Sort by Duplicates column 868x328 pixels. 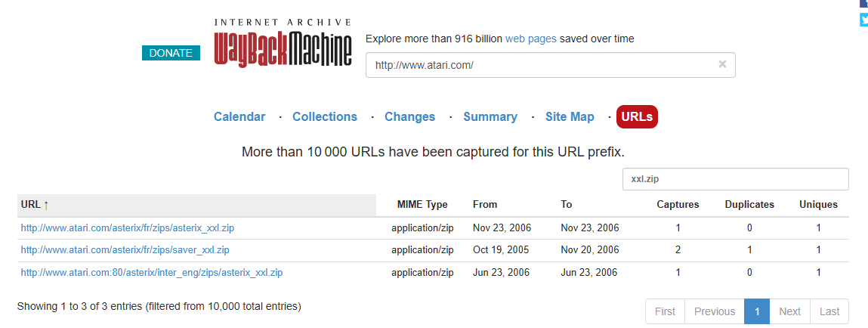[x=749, y=205]
